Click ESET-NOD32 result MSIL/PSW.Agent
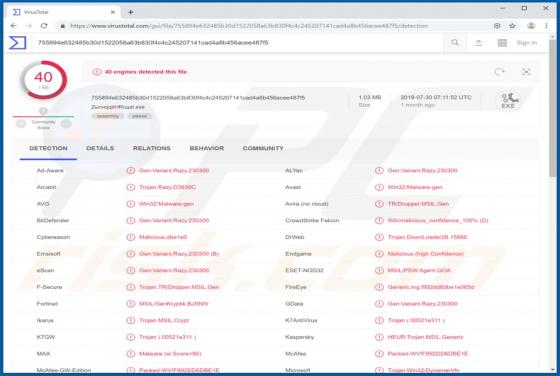 [x=419, y=270]
